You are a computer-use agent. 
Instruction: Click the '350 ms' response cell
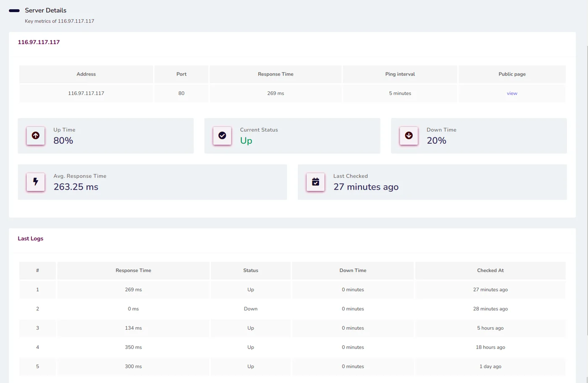point(133,347)
